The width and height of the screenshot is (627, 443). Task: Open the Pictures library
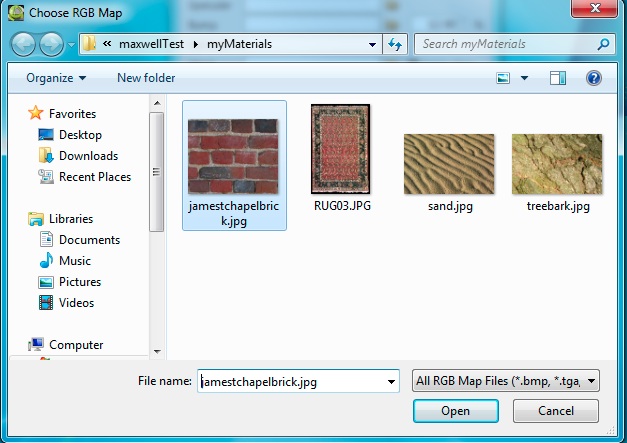80,281
